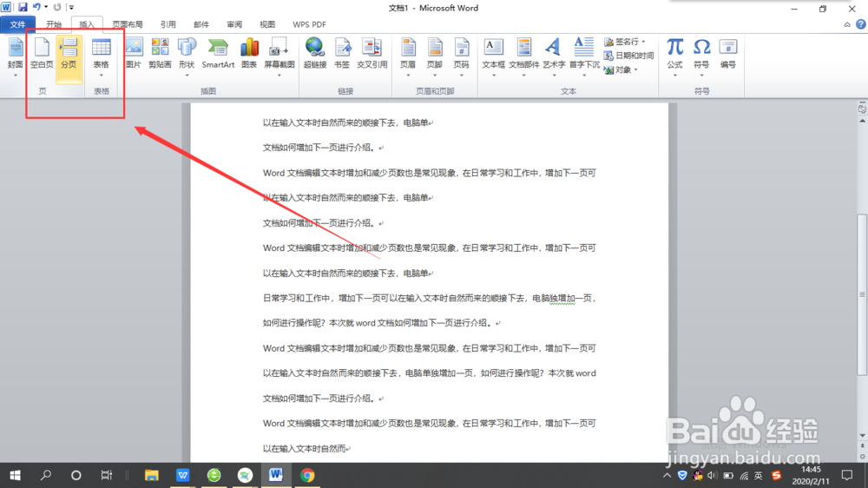This screenshot has height=488, width=868.
Task: Click the vertical scrollbar thumb
Action: 862,294
